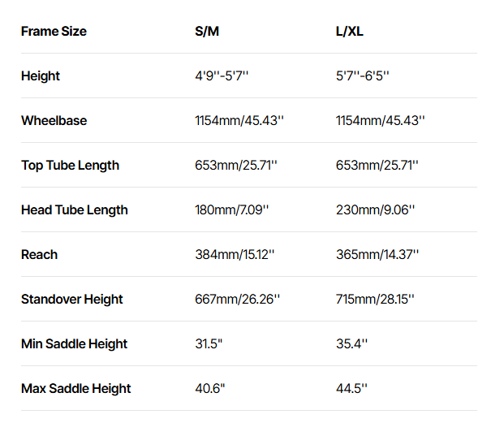This screenshot has height=423, width=504.
Task: Select the 365mm/14.37'' reach value
Action: point(377,255)
